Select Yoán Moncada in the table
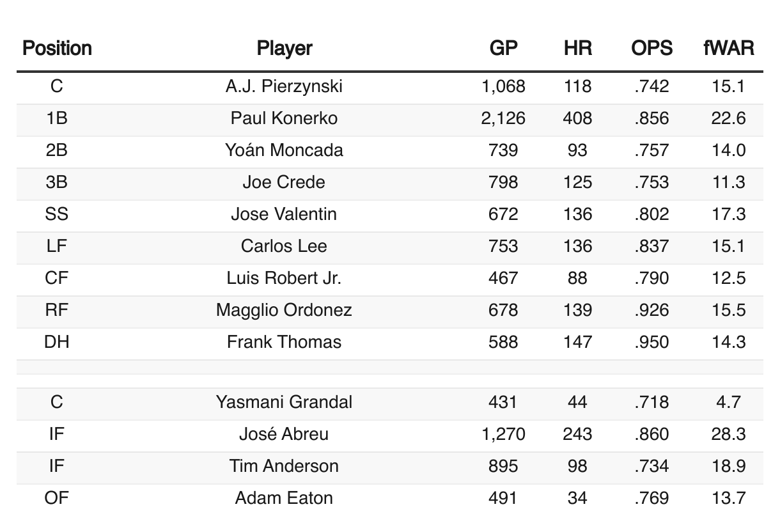 coord(284,150)
